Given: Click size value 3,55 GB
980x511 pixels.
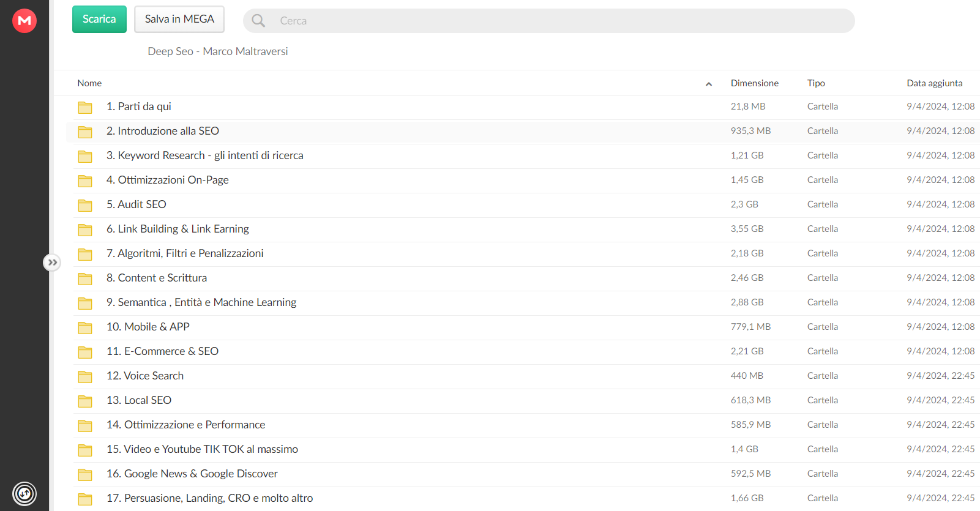Looking at the screenshot, I should tap(747, 229).
